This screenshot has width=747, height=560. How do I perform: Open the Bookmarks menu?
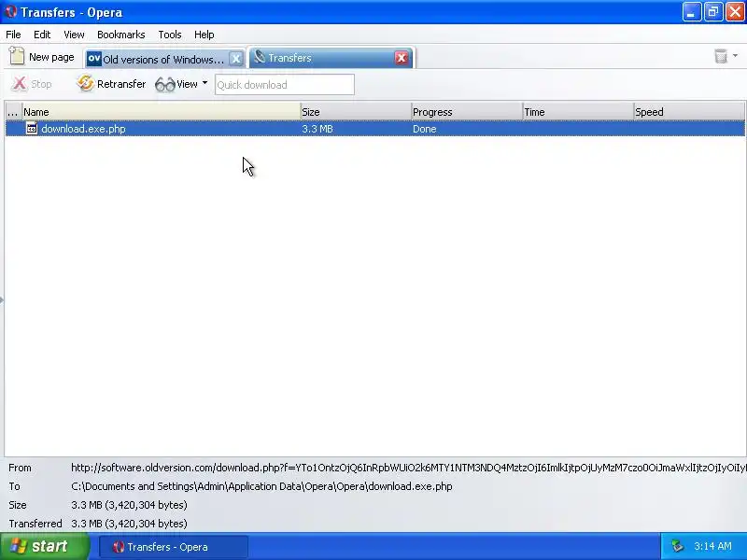[x=121, y=35]
